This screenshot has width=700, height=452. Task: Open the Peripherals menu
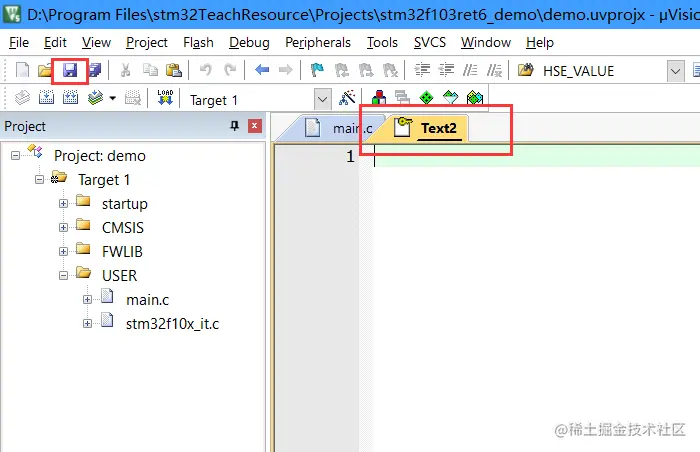pos(318,42)
